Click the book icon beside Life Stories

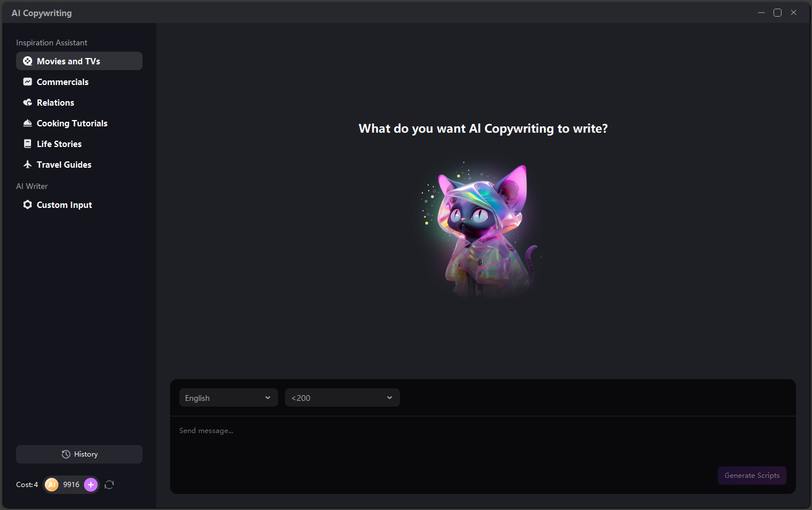point(28,144)
